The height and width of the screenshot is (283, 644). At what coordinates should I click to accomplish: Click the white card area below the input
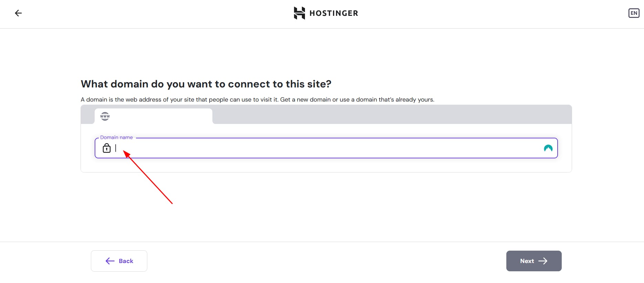point(326,165)
